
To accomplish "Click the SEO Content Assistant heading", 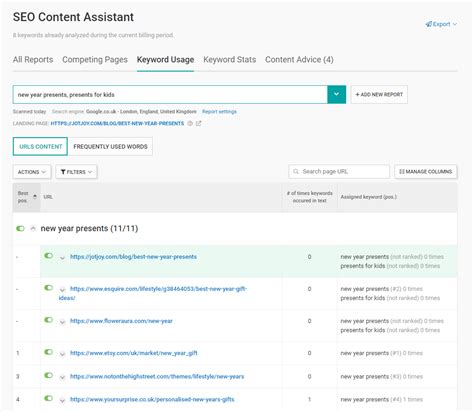I will 73,17.
